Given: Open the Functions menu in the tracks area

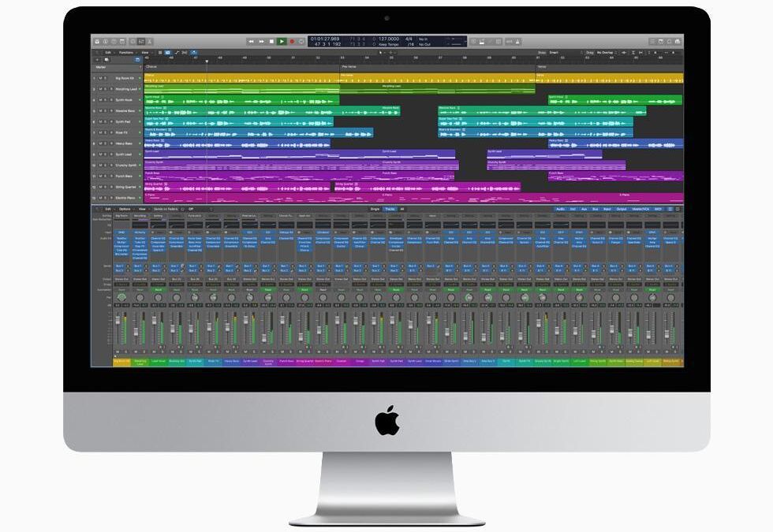Looking at the screenshot, I should 125,53.
